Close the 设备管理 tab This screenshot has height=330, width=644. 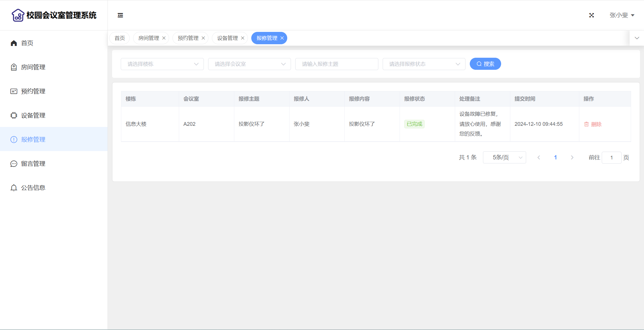(x=243, y=38)
